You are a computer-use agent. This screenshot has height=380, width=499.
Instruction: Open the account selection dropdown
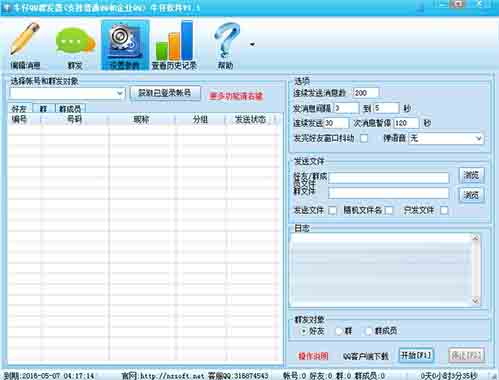pos(67,93)
